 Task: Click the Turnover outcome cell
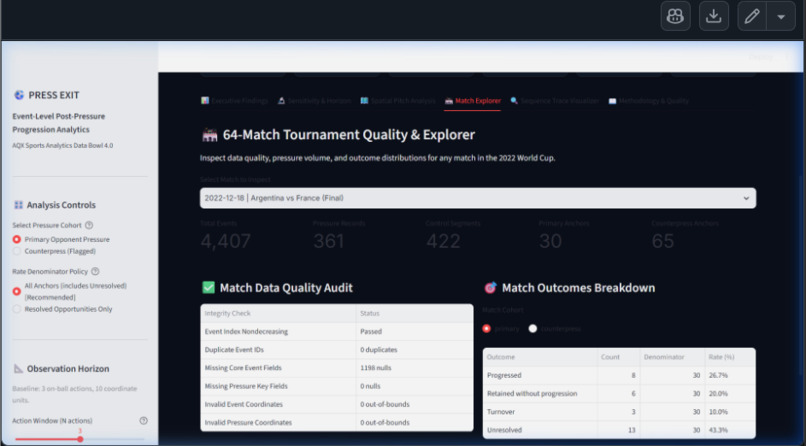pos(540,412)
